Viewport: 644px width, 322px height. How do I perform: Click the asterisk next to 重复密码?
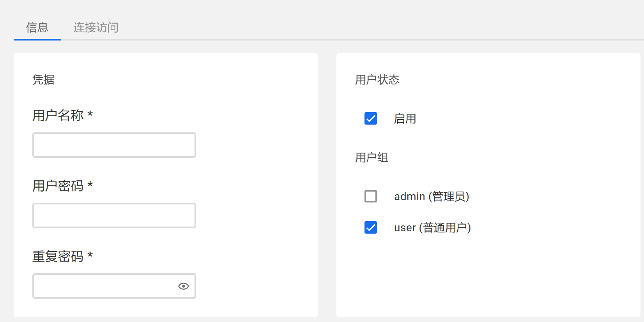tap(90, 255)
